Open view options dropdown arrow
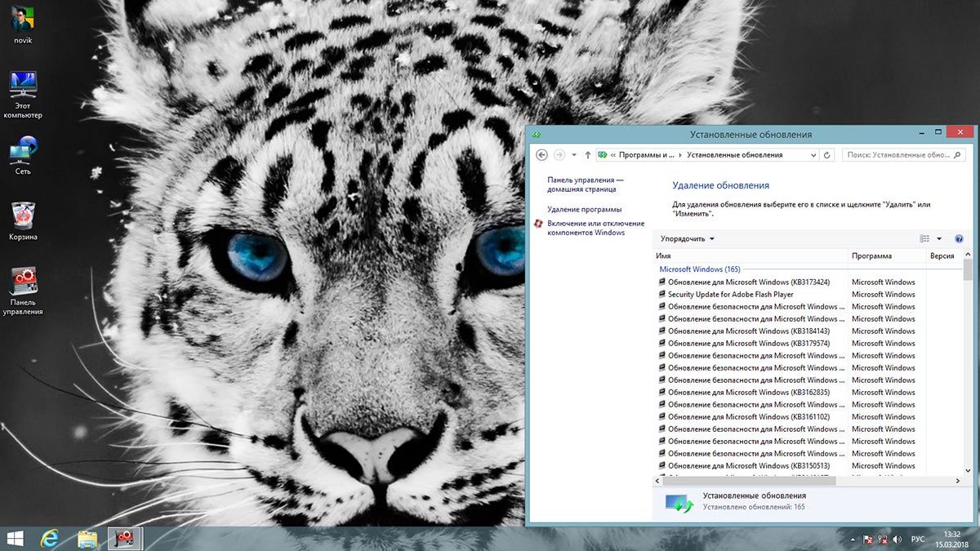 tap(939, 238)
